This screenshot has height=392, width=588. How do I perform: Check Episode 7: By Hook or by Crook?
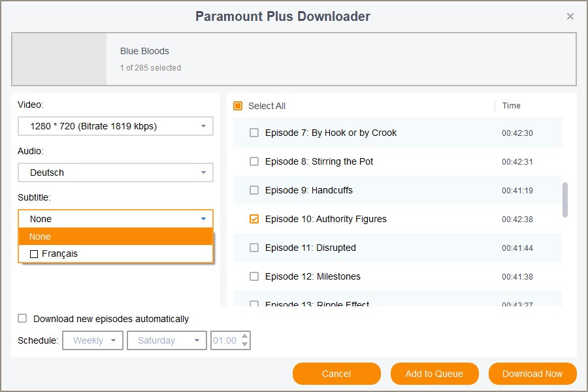click(x=254, y=133)
